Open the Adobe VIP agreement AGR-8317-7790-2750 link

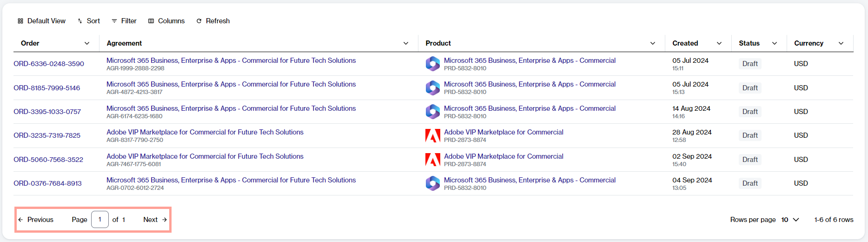pos(205,132)
